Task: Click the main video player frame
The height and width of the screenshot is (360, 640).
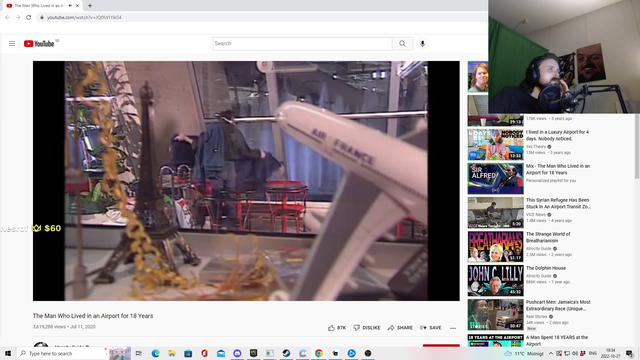Action: 246,181
